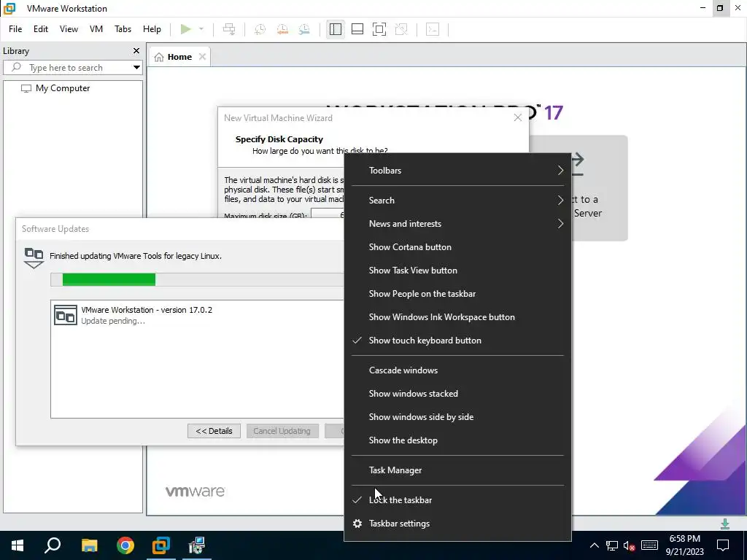Close the Home tab
747x560 pixels.
[x=203, y=57]
